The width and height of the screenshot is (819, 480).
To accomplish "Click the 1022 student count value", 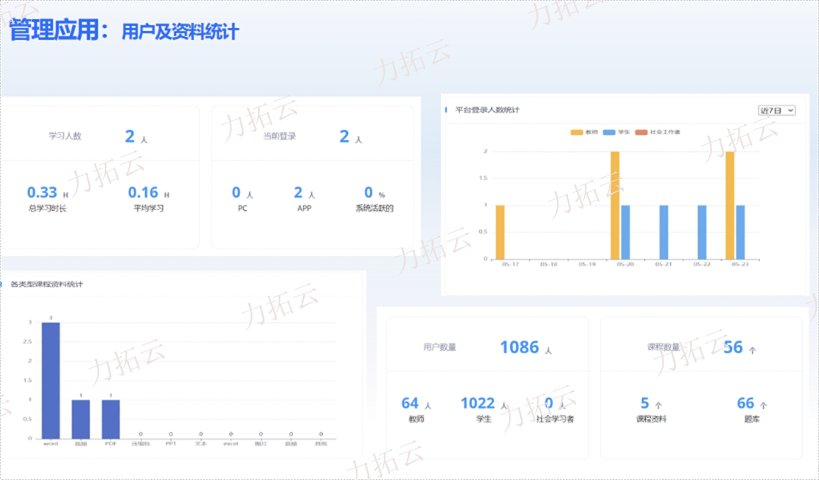I will (x=477, y=403).
